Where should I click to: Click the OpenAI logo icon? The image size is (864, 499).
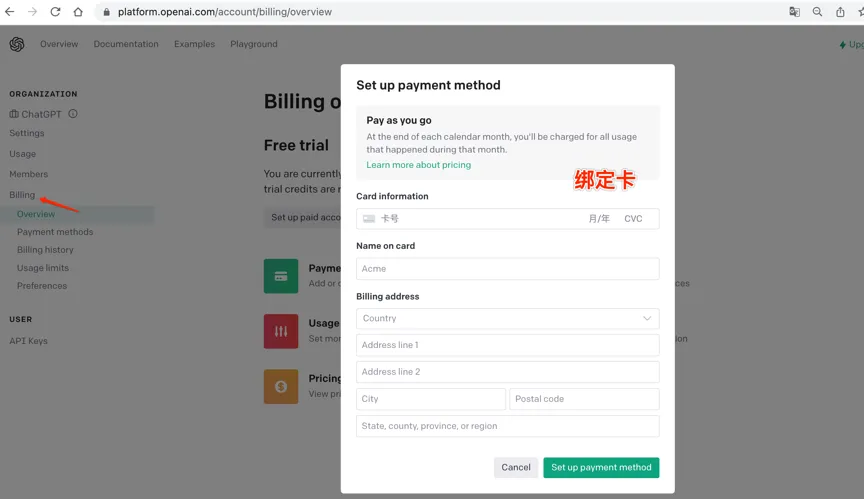click(x=17, y=44)
